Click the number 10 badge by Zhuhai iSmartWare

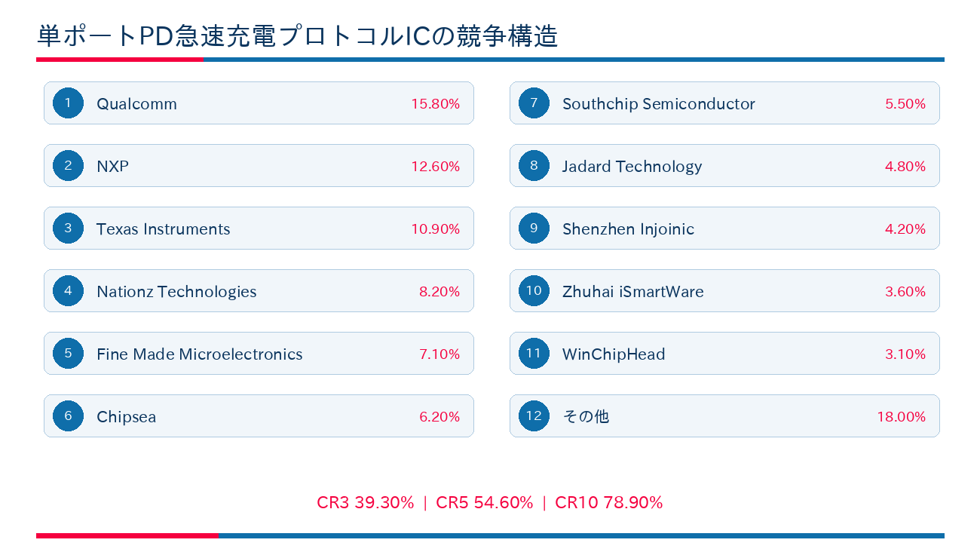pos(534,291)
